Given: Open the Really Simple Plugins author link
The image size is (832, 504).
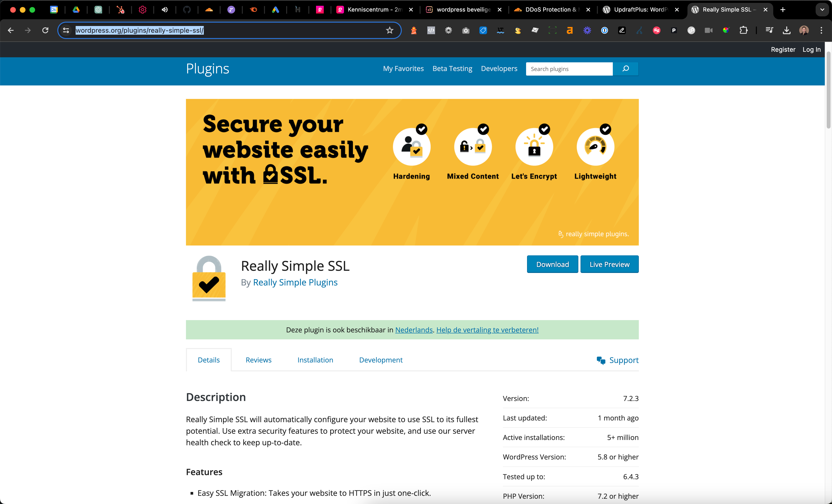Looking at the screenshot, I should pyautogui.click(x=295, y=282).
